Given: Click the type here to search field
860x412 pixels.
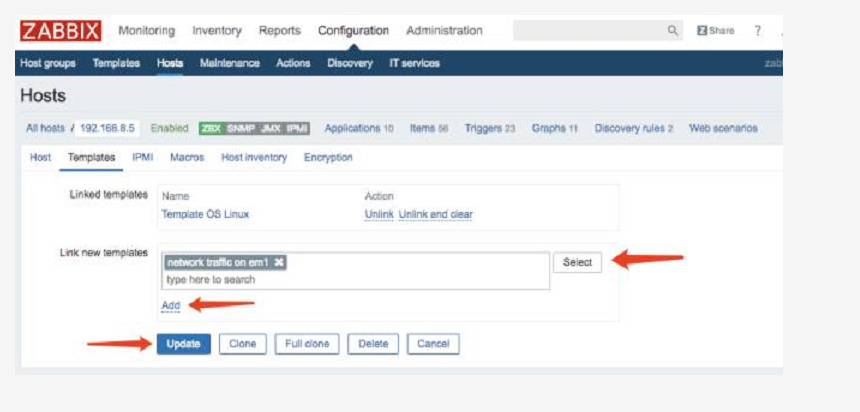Looking at the screenshot, I should (x=357, y=280).
